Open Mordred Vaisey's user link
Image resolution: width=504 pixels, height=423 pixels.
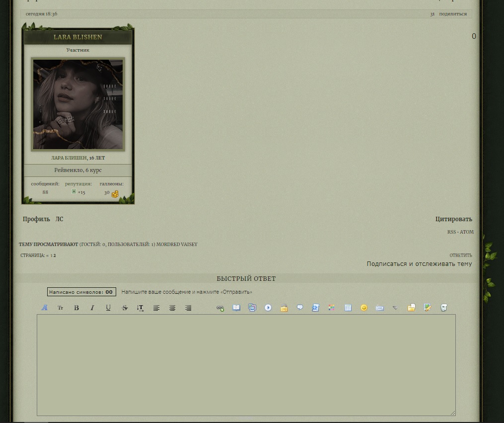[x=177, y=245]
